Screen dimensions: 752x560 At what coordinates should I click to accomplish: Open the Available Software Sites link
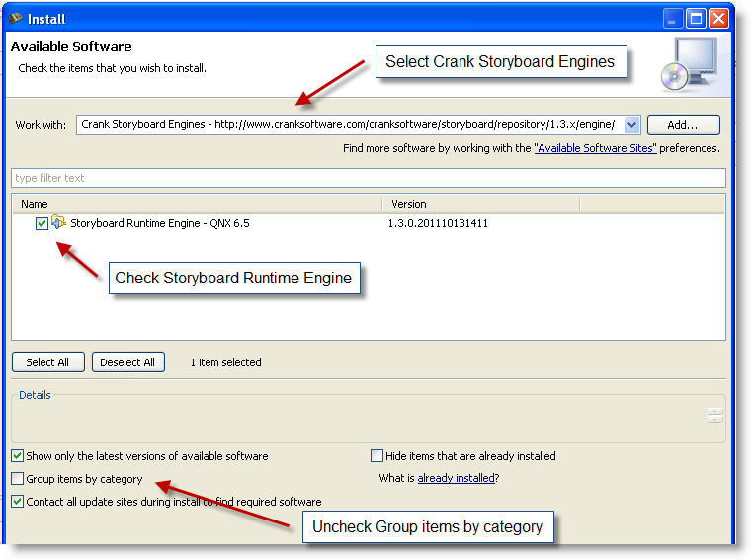(595, 148)
